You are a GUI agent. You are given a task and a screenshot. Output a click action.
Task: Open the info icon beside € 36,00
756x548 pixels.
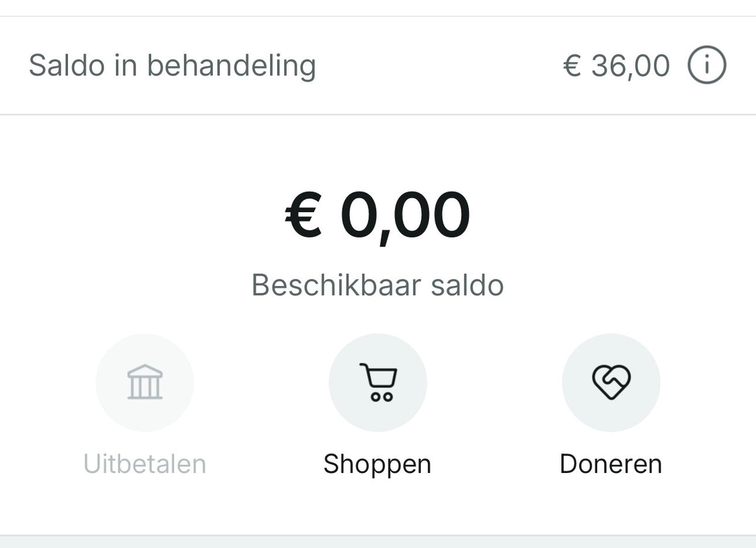(x=706, y=66)
